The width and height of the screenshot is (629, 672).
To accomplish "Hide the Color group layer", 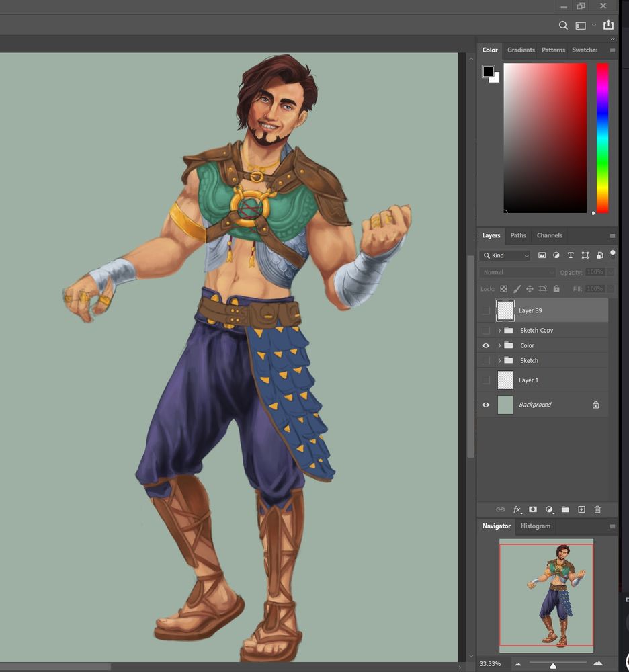I will [486, 345].
